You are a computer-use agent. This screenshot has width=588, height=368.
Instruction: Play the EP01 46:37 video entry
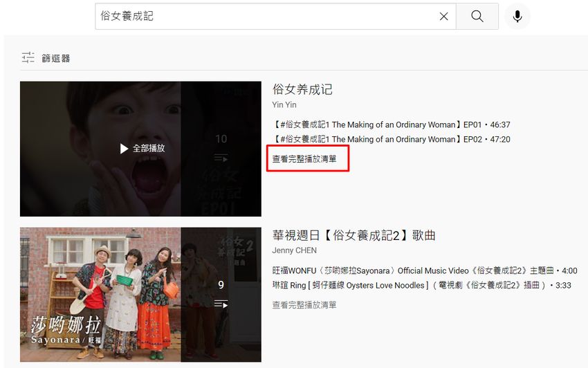(x=391, y=125)
